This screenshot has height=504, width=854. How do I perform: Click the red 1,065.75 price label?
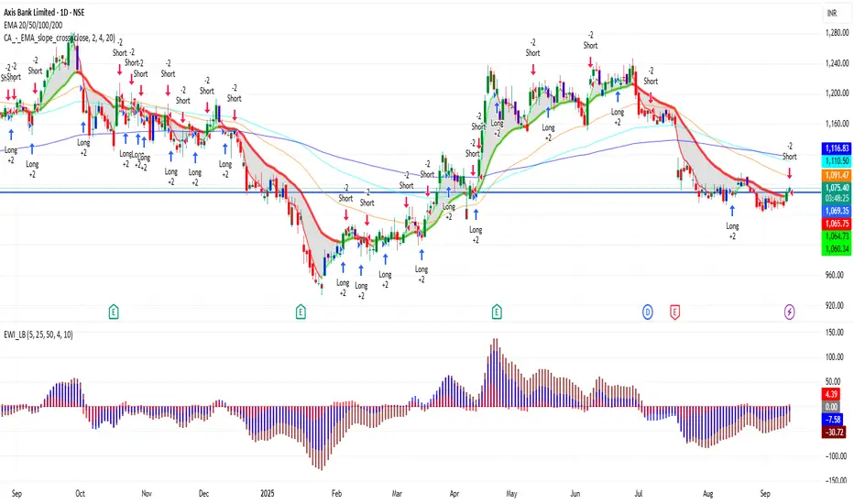[837, 224]
